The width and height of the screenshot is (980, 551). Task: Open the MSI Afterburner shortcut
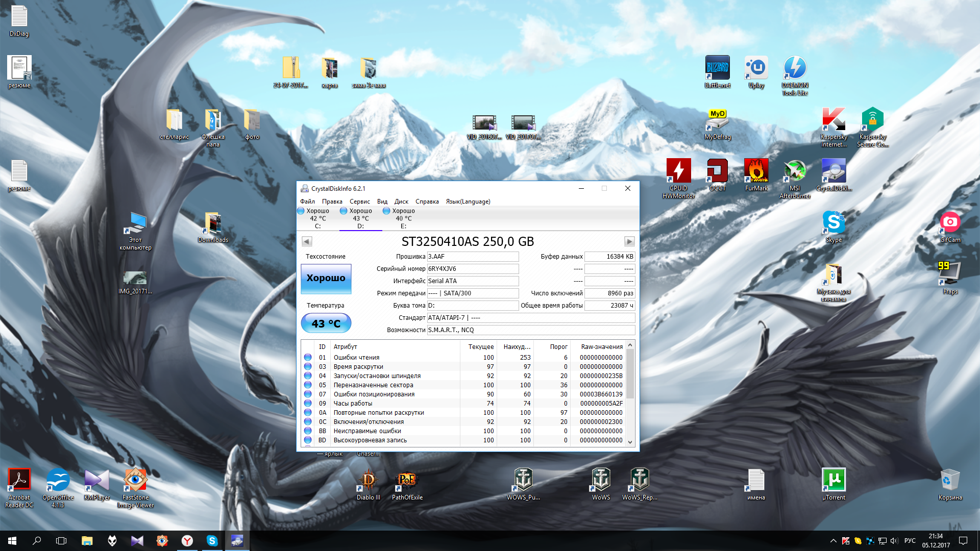(x=795, y=179)
